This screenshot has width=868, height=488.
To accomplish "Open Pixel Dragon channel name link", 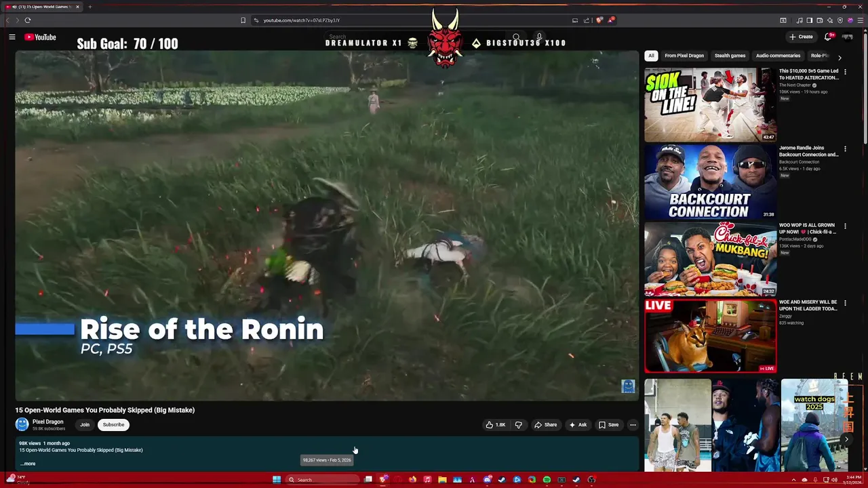I will click(x=48, y=422).
